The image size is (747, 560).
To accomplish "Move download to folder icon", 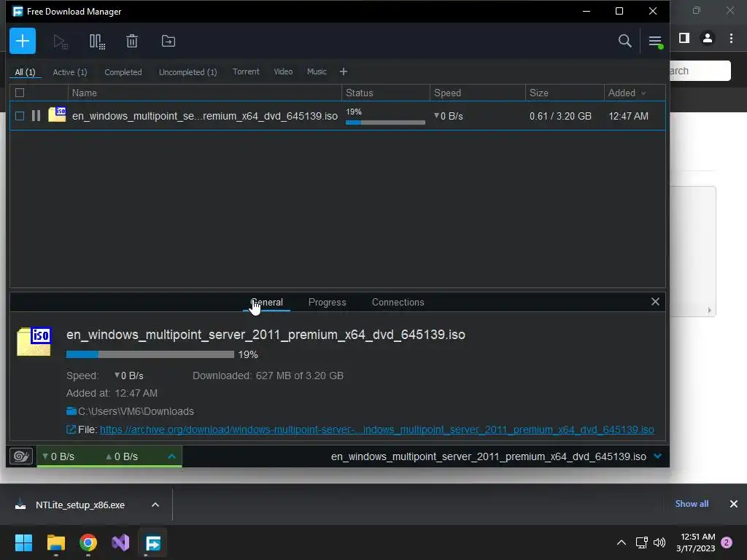I will pos(169,41).
